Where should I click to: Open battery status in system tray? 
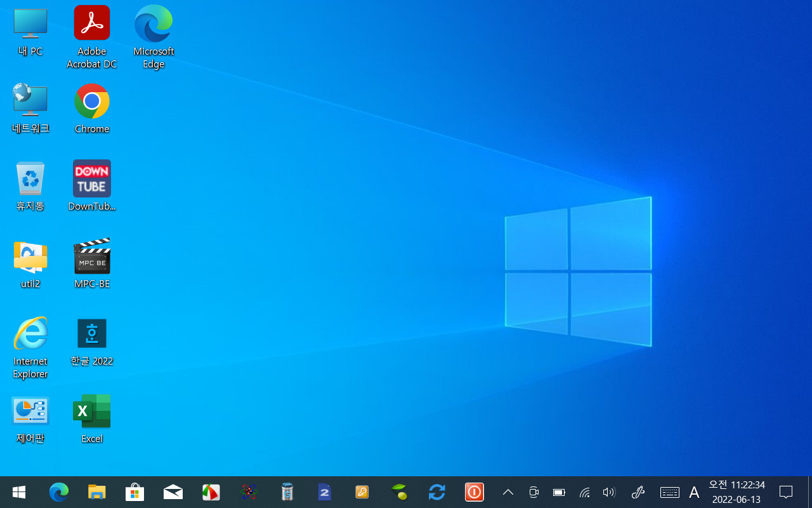559,492
